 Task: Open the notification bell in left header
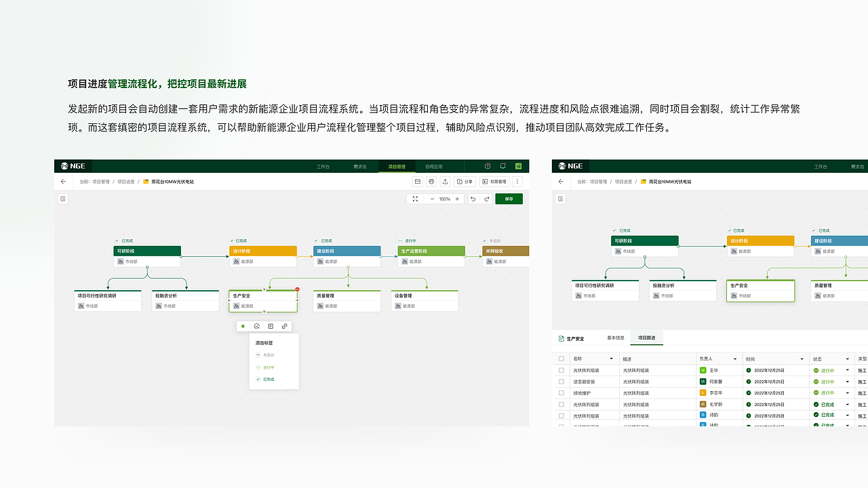[x=502, y=166]
